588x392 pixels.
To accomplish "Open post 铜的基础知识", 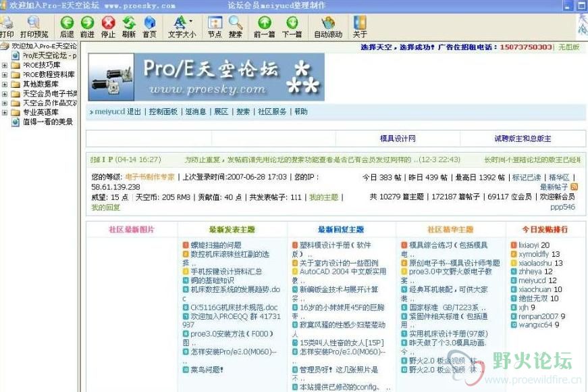I will pos(212,280).
